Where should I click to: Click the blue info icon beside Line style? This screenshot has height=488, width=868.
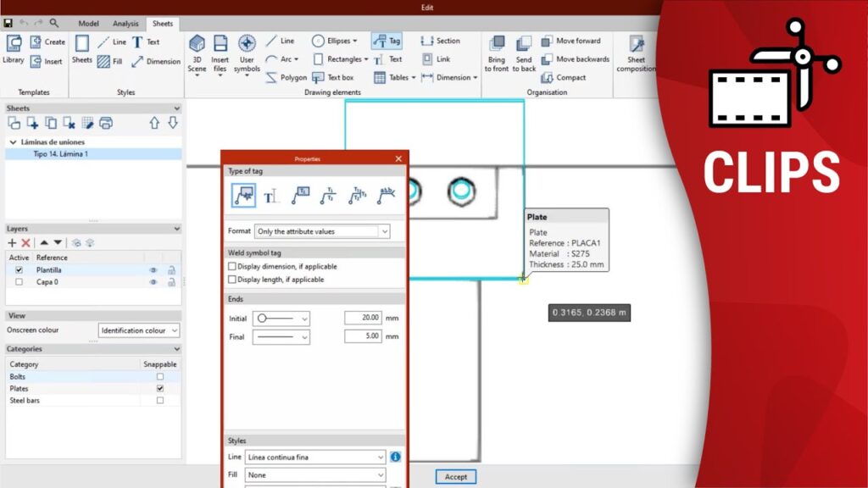(x=395, y=457)
